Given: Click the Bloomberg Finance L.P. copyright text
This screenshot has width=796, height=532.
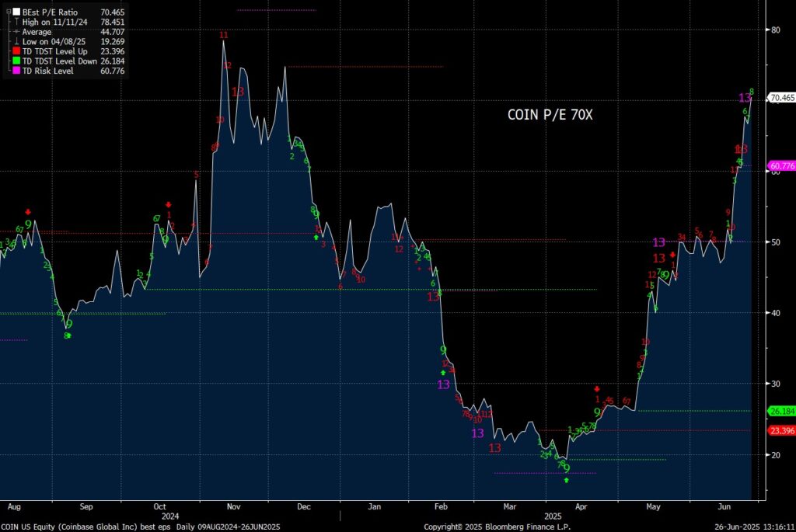Looking at the screenshot, I should point(497,527).
